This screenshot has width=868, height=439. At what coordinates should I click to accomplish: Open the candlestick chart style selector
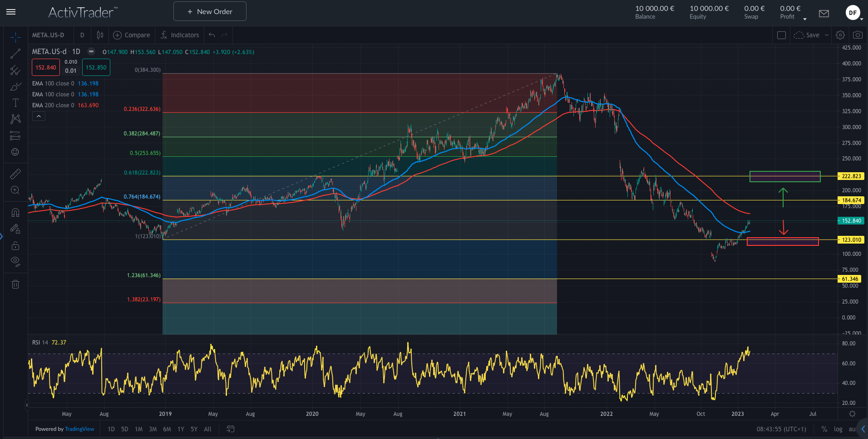[x=100, y=35]
